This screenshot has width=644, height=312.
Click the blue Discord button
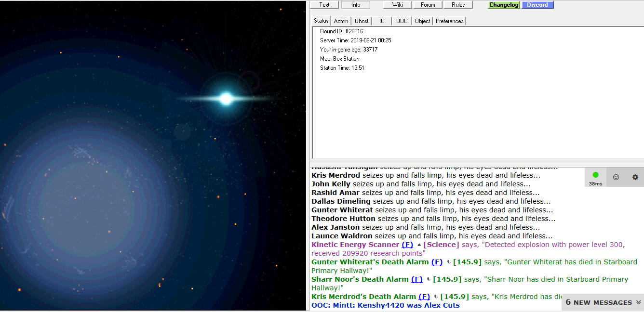[537, 5]
